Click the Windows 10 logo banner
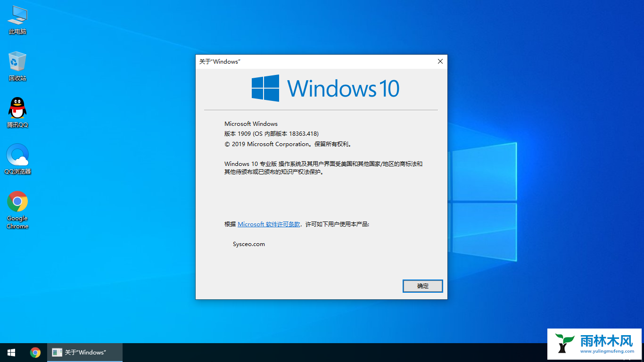644x362 pixels. pos(325,88)
